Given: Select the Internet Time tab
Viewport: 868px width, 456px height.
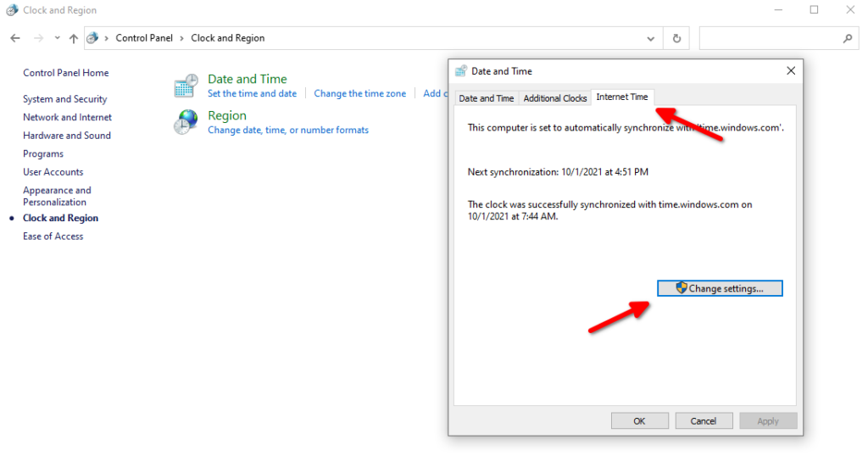Looking at the screenshot, I should point(622,97).
